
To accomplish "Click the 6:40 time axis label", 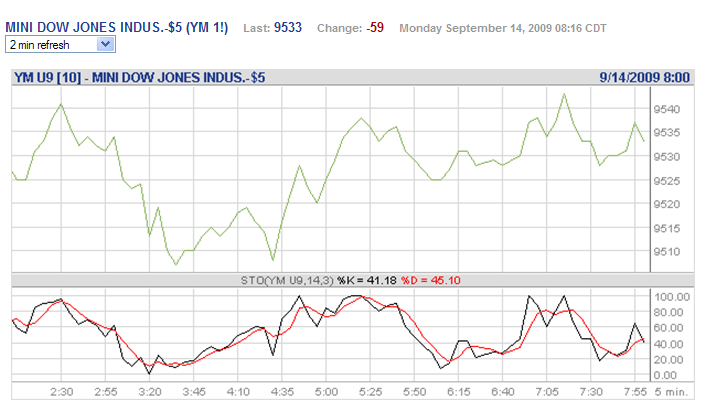I will coord(503,392).
